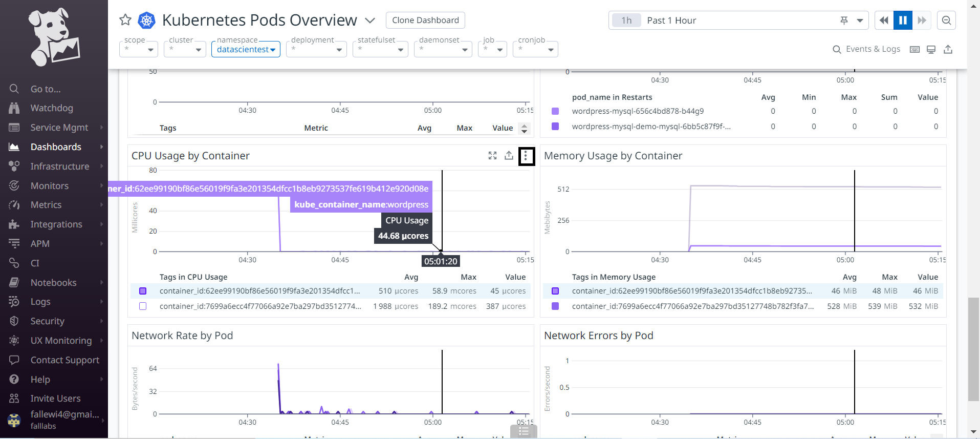Toggle second container_id series in CPU legend
The width and height of the screenshot is (980, 439).
pos(143,306)
